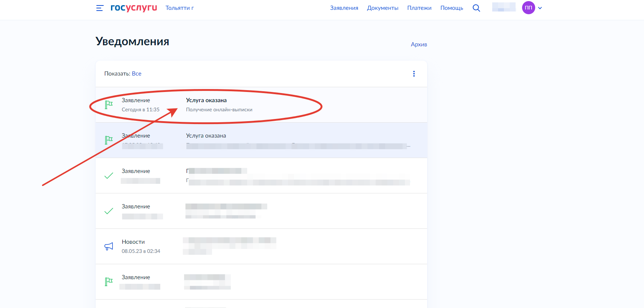644x308 pixels.
Task: Click the Тольятти г location link
Action: click(x=180, y=8)
